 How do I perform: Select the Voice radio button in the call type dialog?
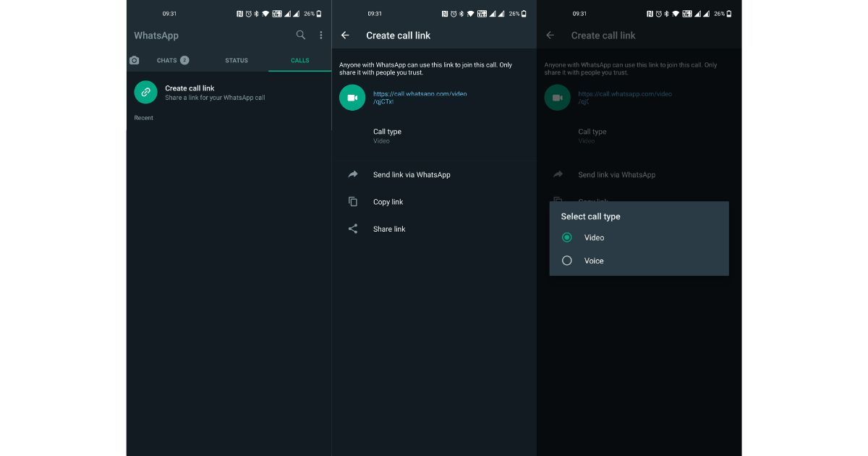(x=567, y=261)
